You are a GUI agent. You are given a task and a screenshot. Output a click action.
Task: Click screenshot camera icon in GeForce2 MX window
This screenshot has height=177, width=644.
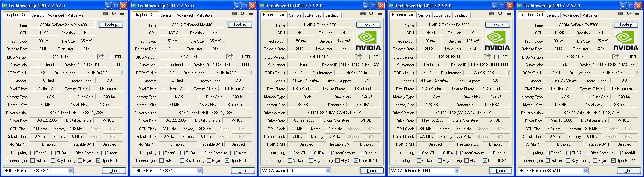105,14
